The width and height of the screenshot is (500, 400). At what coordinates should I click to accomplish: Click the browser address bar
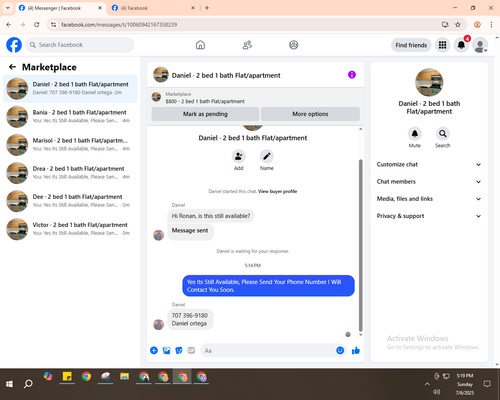[x=247, y=25]
